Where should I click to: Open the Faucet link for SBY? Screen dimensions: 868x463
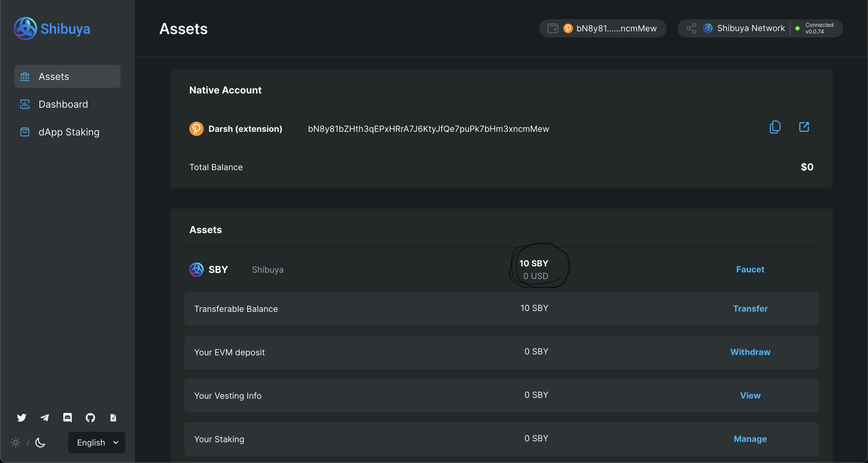coord(750,269)
